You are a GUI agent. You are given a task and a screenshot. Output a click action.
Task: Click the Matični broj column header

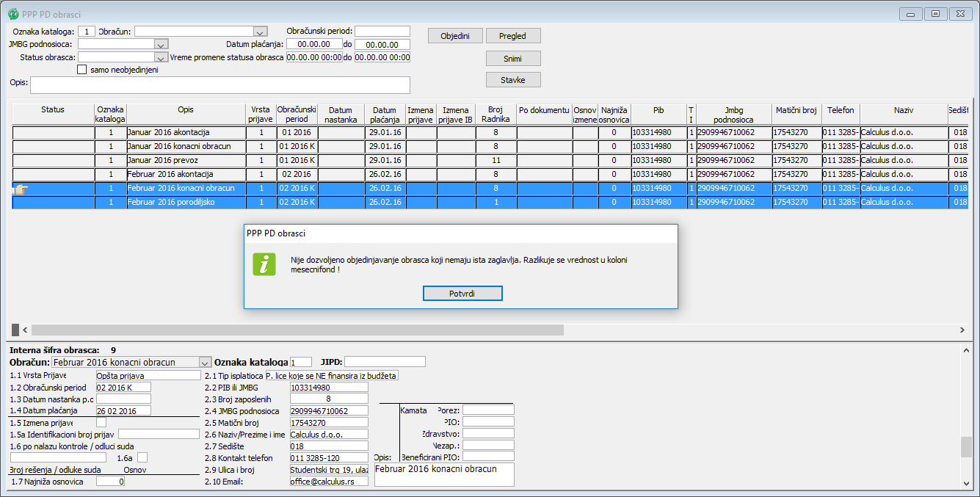click(x=796, y=114)
